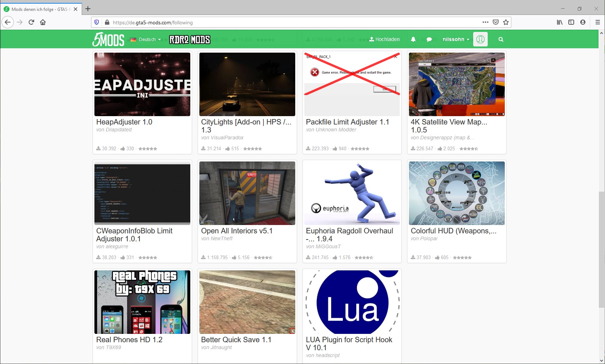Open Packfile Limit Adjuster 1.1 title

348,122
